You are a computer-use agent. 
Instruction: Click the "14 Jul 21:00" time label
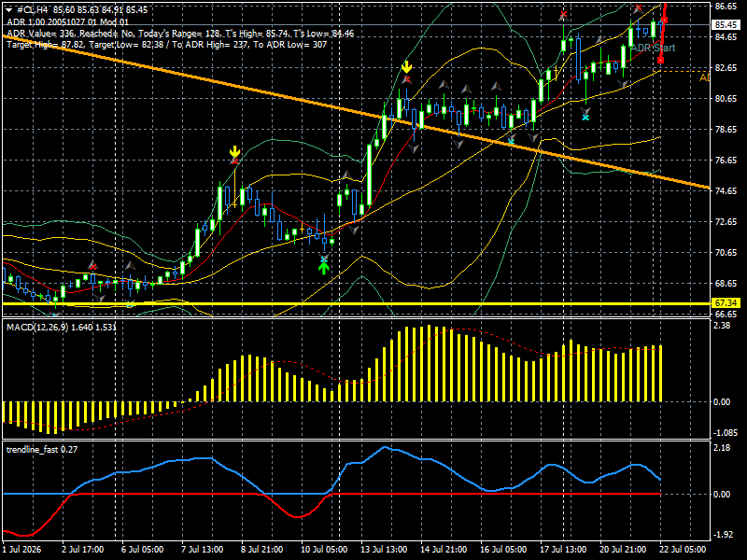(444, 550)
